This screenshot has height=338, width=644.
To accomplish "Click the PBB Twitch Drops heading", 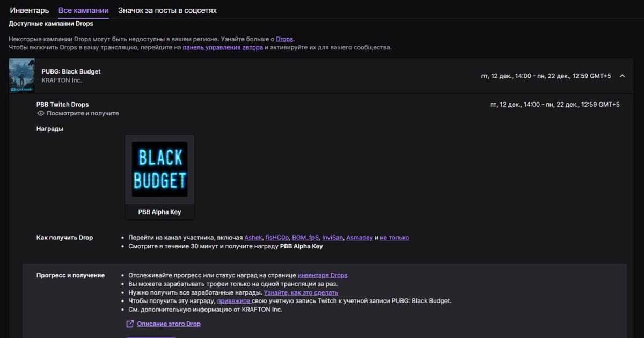I will tap(62, 105).
